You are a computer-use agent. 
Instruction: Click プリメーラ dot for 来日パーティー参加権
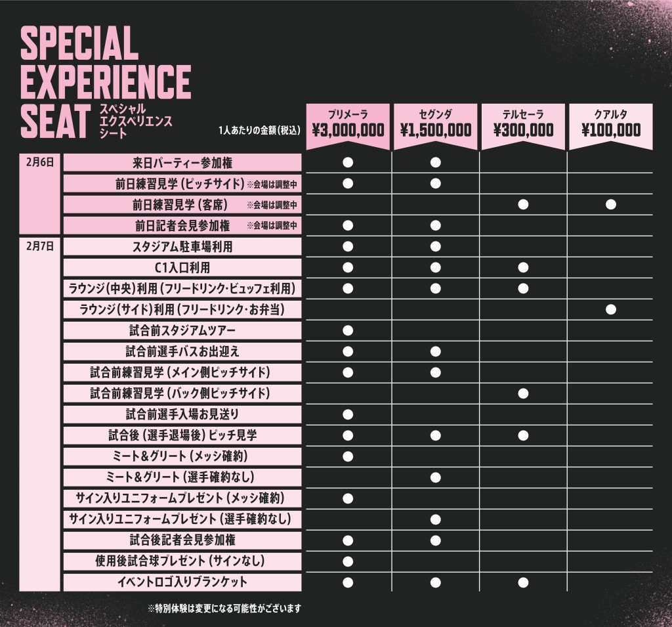(348, 162)
